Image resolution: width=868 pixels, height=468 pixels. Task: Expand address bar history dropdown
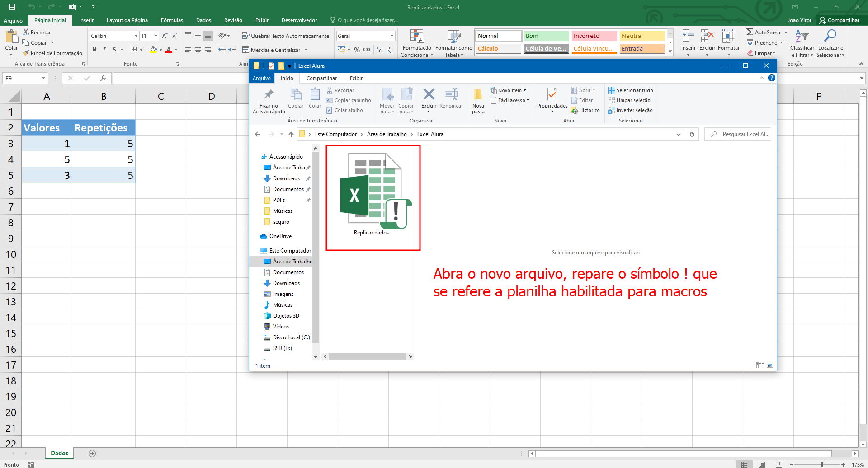point(678,134)
